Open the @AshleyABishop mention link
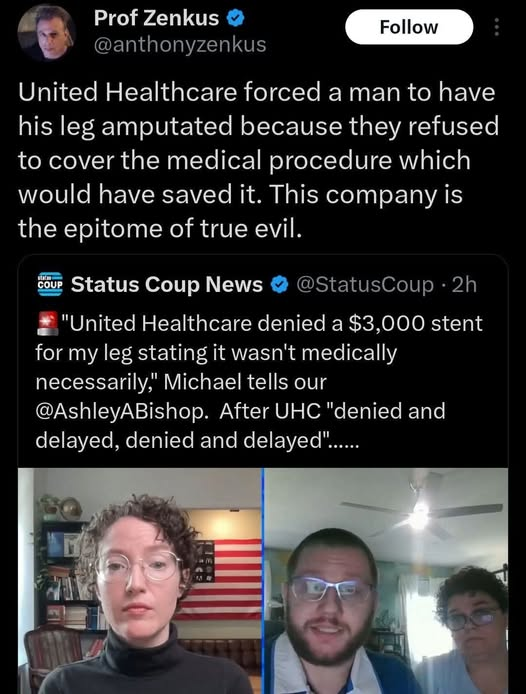Screen dimensions: 526x694 tap(121, 411)
